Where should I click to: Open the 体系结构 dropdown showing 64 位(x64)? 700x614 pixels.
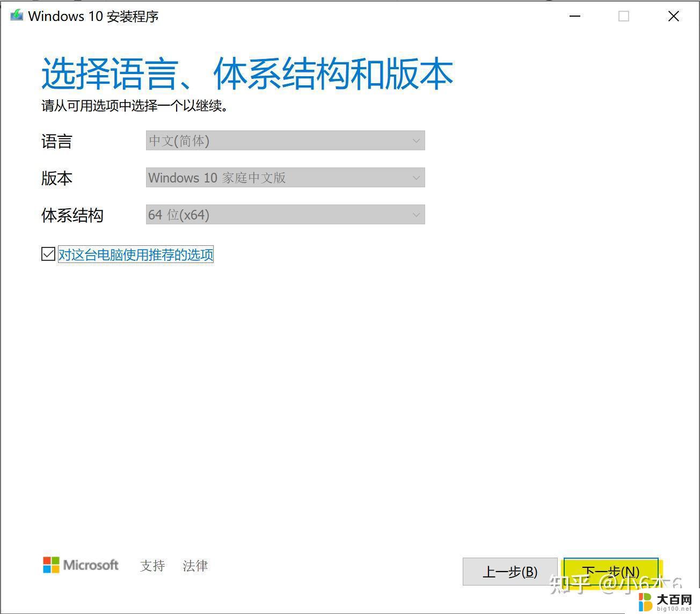click(285, 215)
